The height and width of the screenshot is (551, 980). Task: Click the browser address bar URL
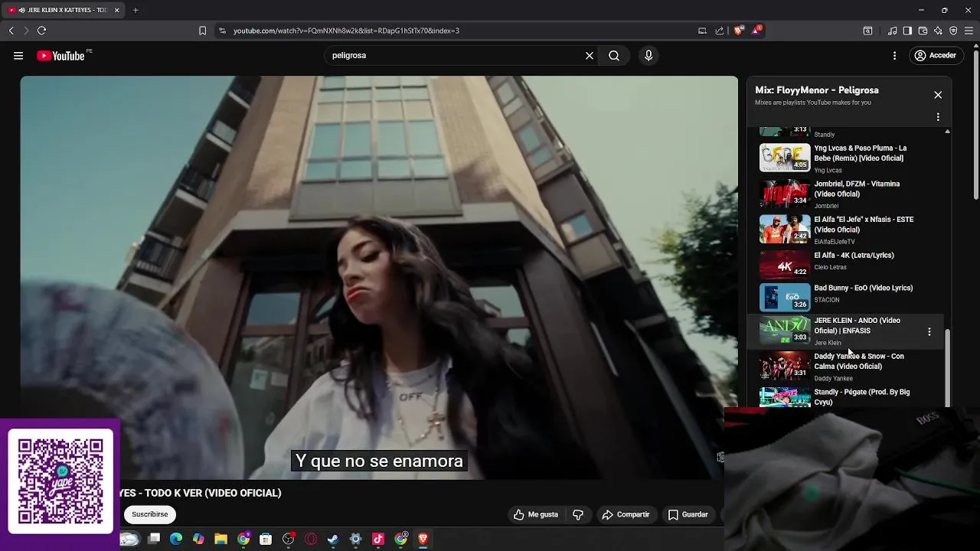[x=346, y=31]
